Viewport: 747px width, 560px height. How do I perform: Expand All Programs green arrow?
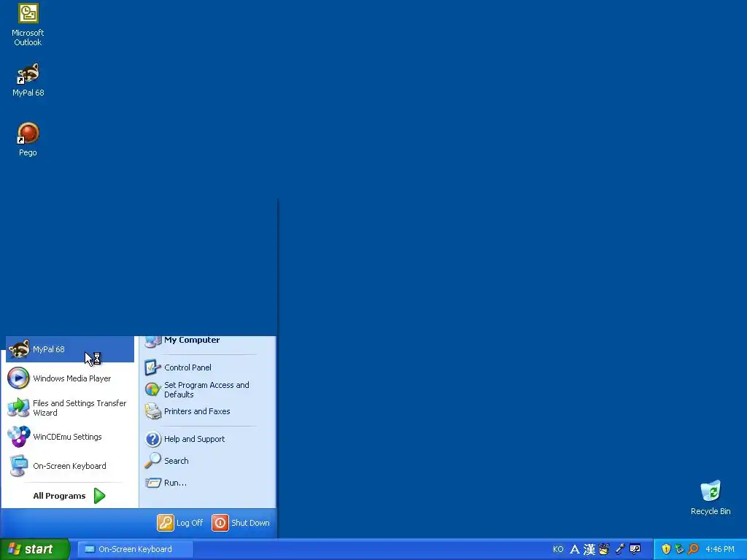(x=99, y=496)
